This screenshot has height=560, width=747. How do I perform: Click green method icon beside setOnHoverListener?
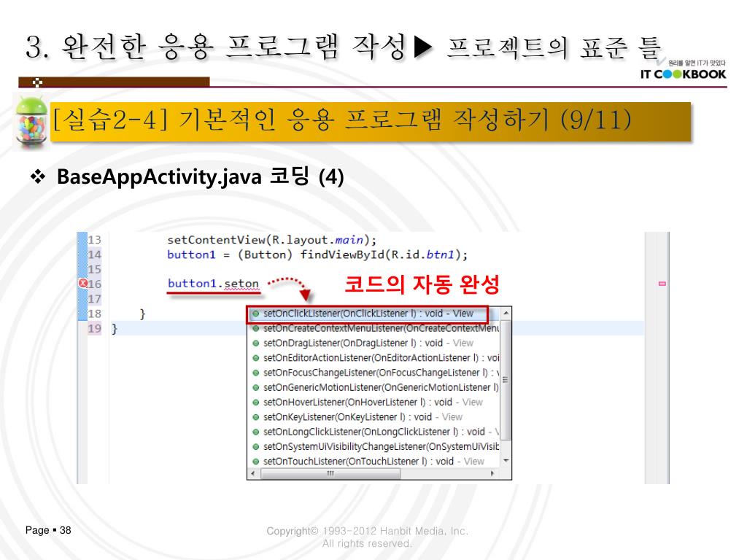(256, 402)
